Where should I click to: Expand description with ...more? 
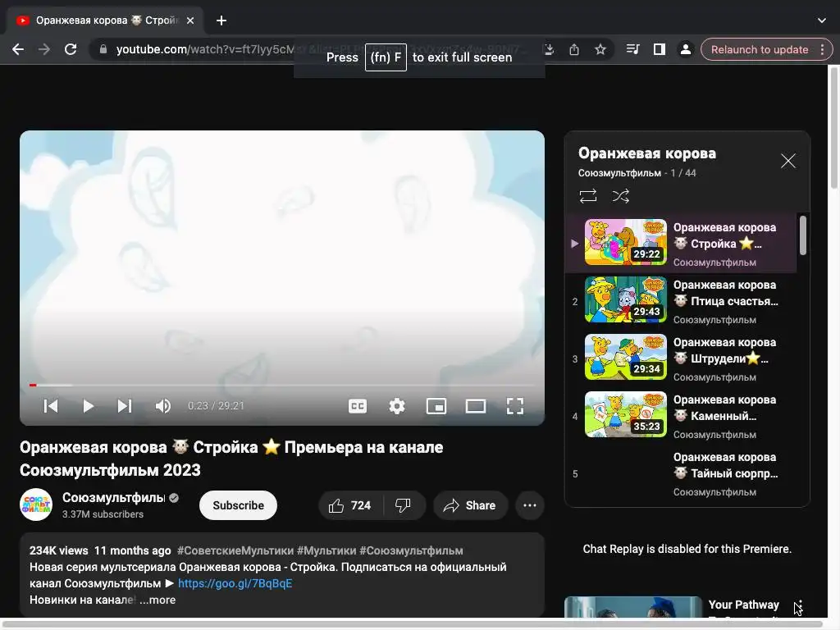157,600
